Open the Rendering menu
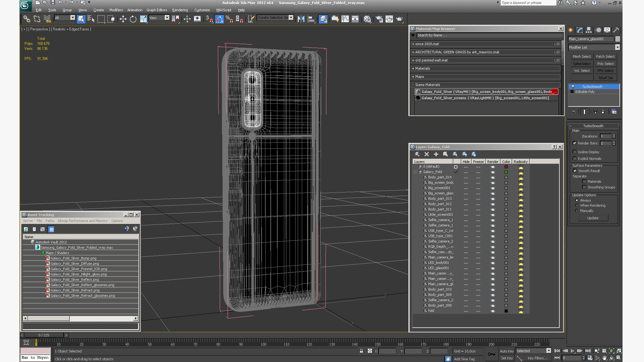The height and width of the screenshot is (362, 644). (180, 10)
